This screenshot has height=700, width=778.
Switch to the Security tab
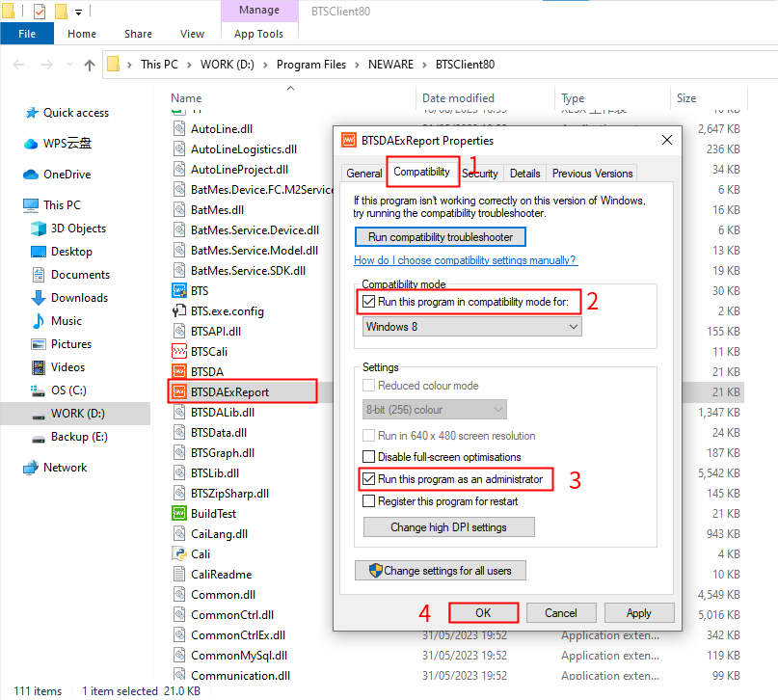pos(480,174)
